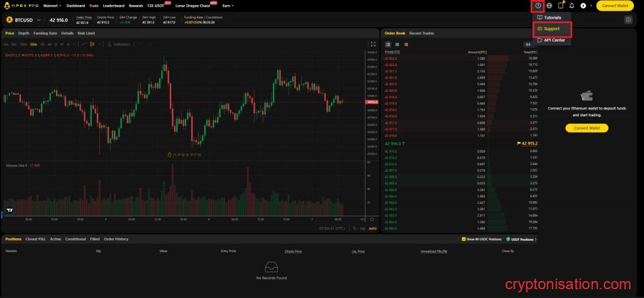Image resolution: width=644 pixels, height=298 pixels.
Task: Show only sell orders in order book
Action: (x=406, y=44)
